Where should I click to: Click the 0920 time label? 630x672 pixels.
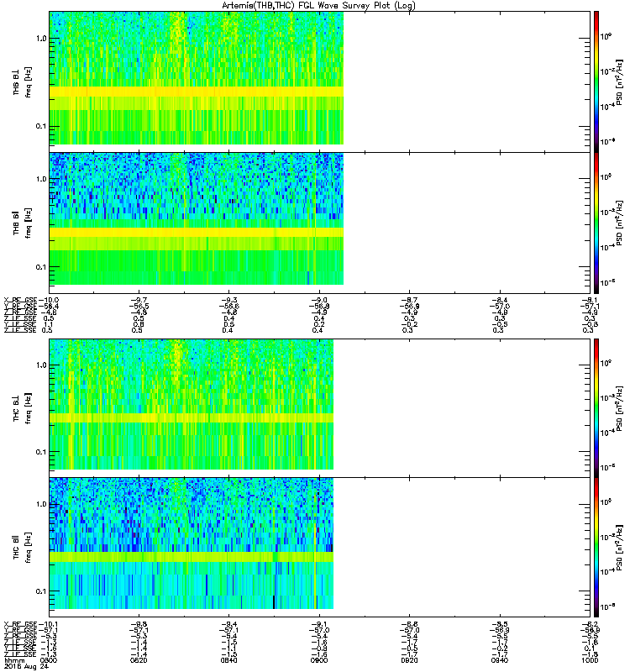point(409,660)
